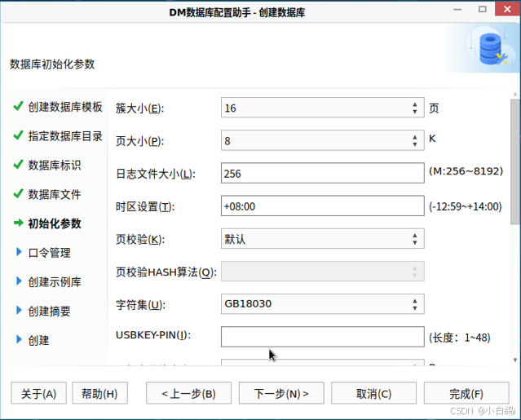The height and width of the screenshot is (420, 521).
Task: Click the (长度: 1~48) hint text
Action: coord(460,338)
